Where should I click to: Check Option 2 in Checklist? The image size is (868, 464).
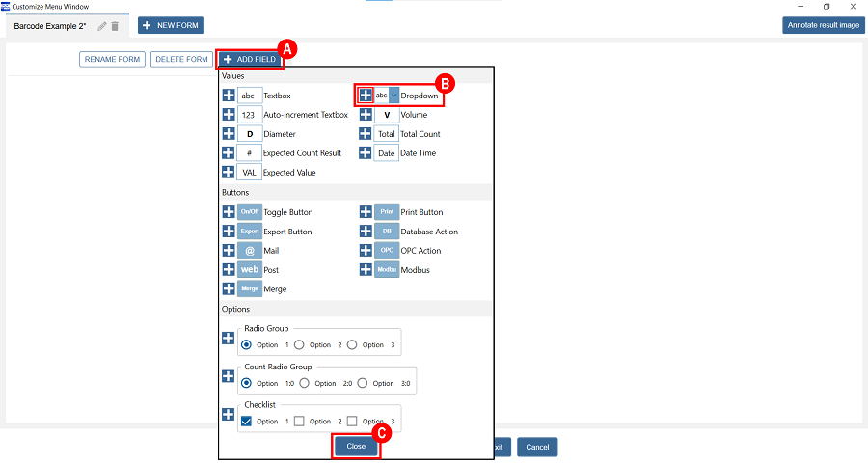click(299, 421)
